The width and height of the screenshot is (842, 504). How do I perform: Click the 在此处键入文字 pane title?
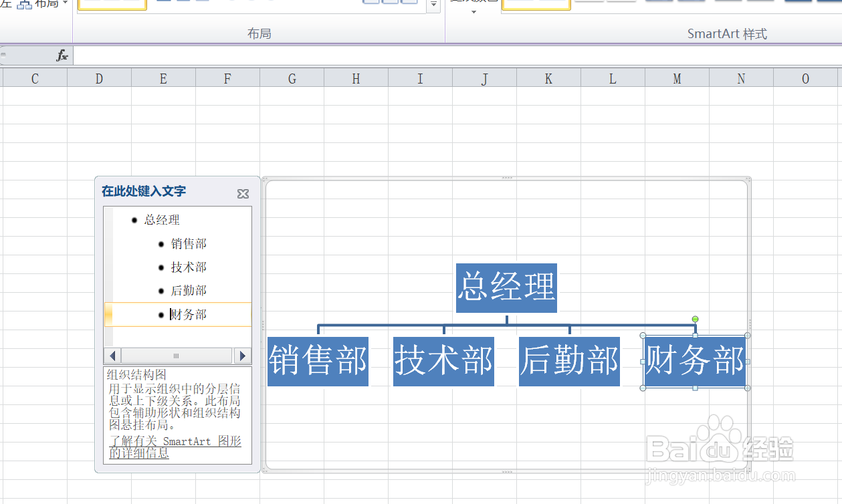[144, 191]
